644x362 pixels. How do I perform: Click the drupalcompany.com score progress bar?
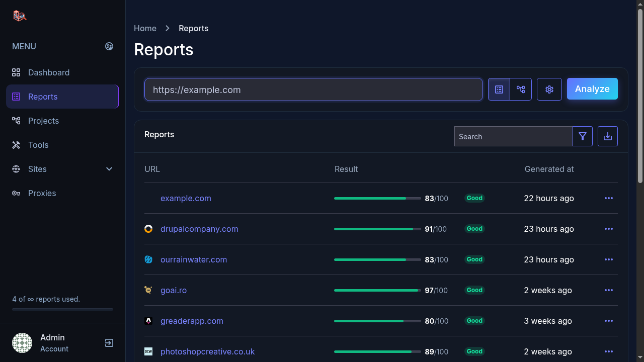(x=377, y=229)
